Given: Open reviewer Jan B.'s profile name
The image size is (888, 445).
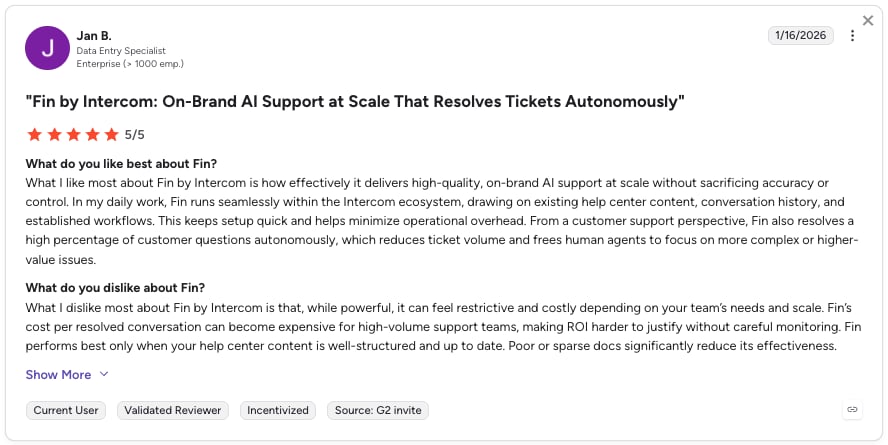Looking at the screenshot, I should [x=94, y=36].
